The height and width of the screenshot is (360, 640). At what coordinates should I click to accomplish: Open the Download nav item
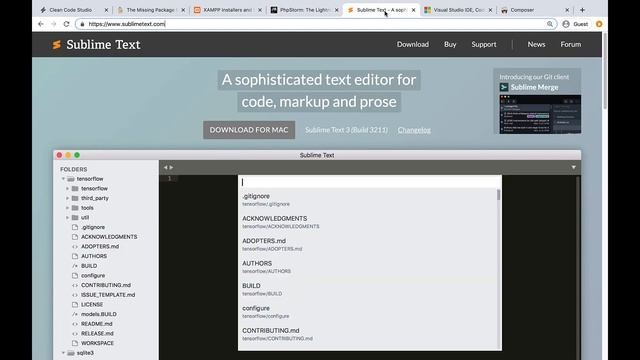[x=413, y=44]
